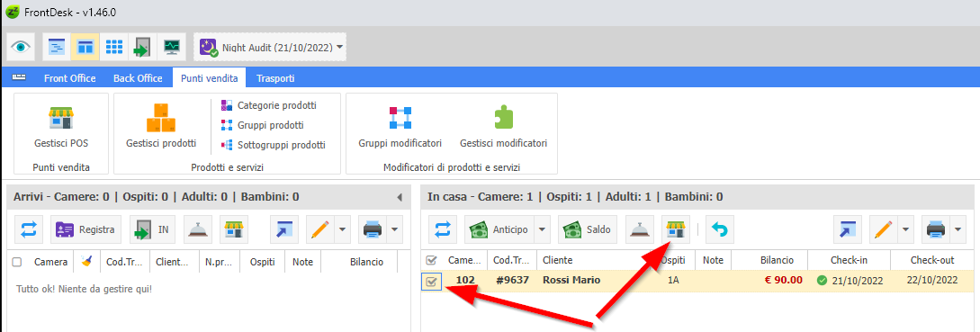This screenshot has height=332, width=980.
Task: Click the shop POS icon in Arrivi toolbar
Action: (234, 229)
